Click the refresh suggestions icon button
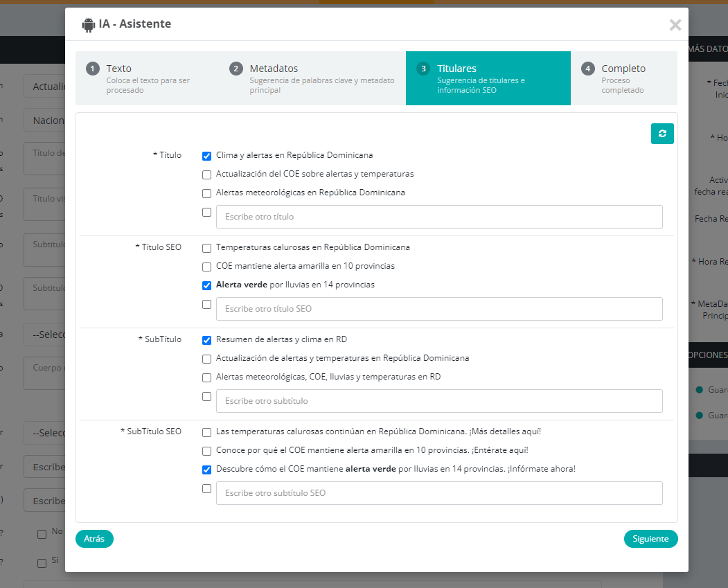 pyautogui.click(x=662, y=134)
